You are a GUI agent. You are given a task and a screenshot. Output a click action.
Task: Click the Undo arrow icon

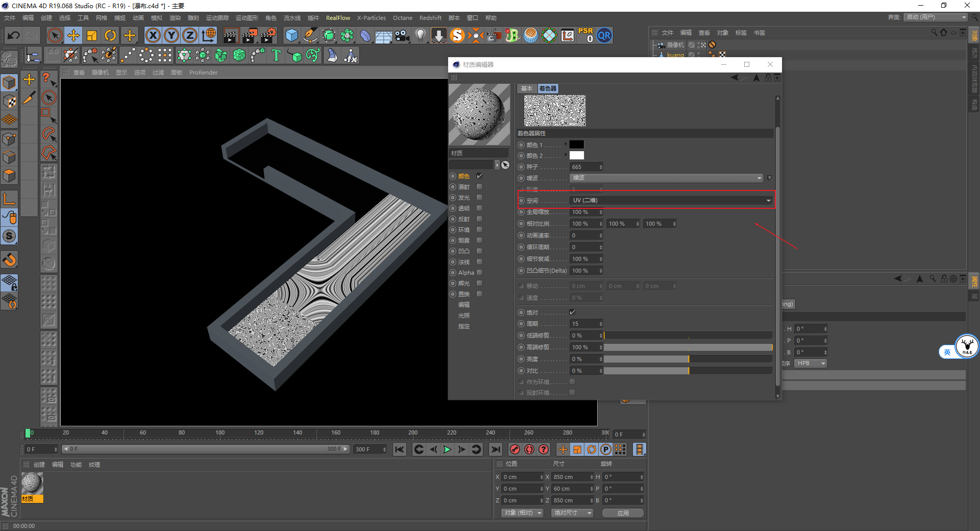pos(14,35)
